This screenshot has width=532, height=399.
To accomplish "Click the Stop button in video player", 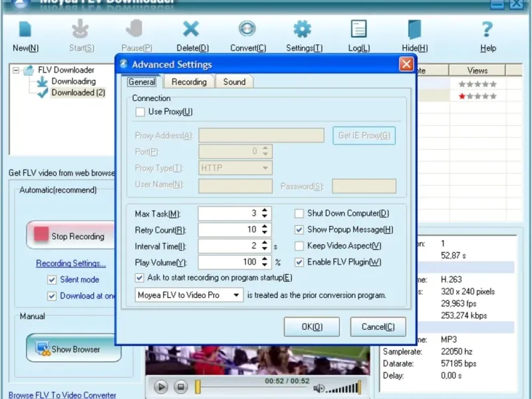I will click(x=181, y=386).
